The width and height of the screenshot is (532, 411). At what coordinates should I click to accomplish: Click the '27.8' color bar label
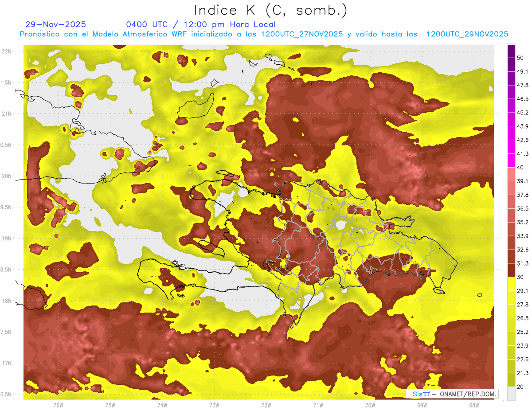(522, 305)
